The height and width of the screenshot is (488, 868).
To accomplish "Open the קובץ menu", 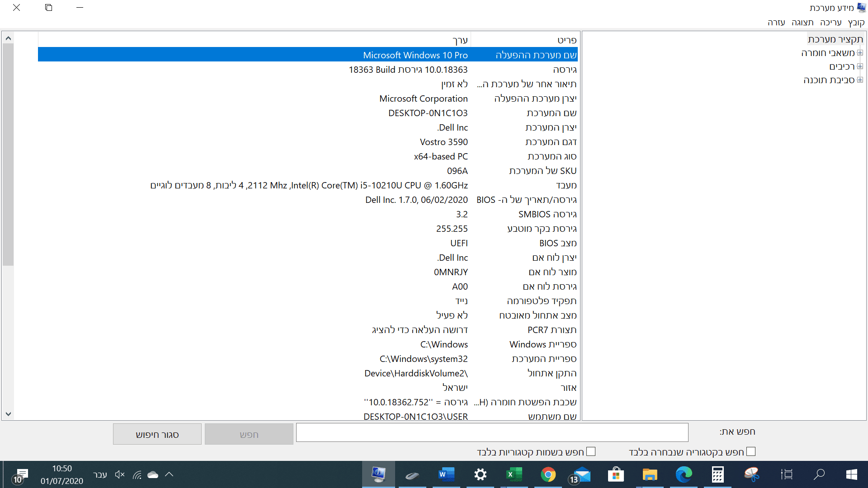I will tap(856, 23).
